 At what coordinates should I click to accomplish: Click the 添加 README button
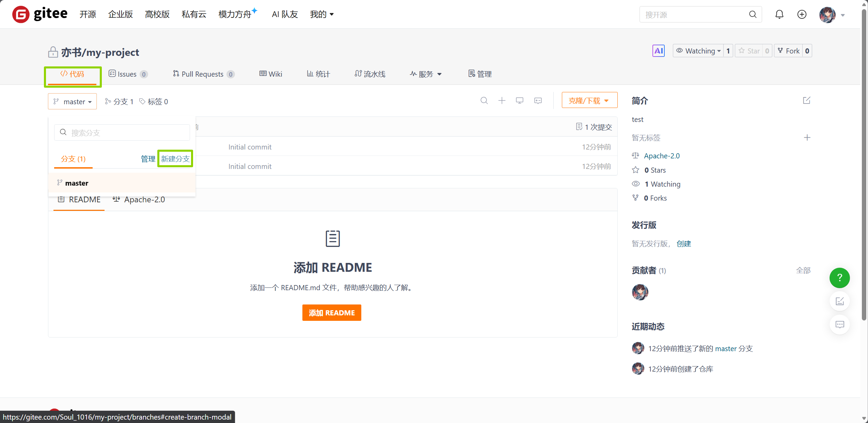pos(332,312)
